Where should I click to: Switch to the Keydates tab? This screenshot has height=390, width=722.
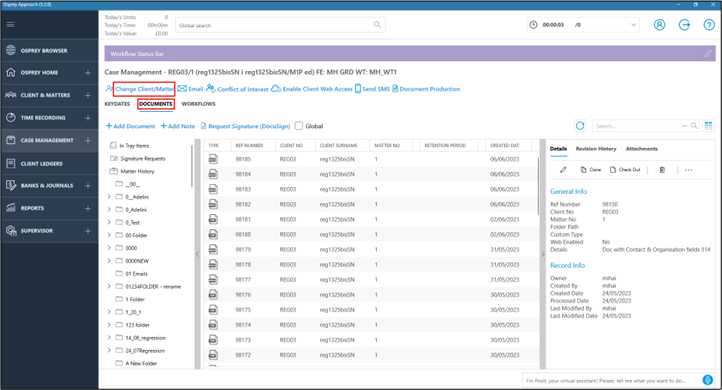117,104
